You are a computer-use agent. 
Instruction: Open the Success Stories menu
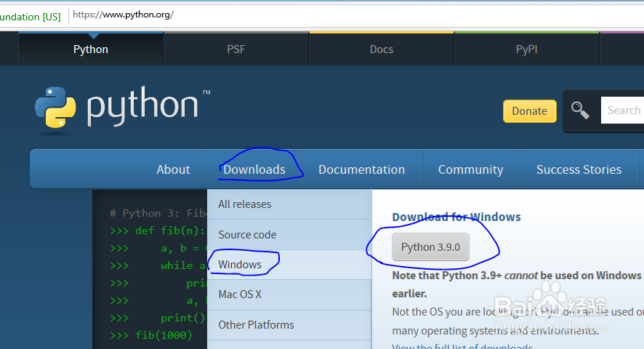(x=579, y=169)
